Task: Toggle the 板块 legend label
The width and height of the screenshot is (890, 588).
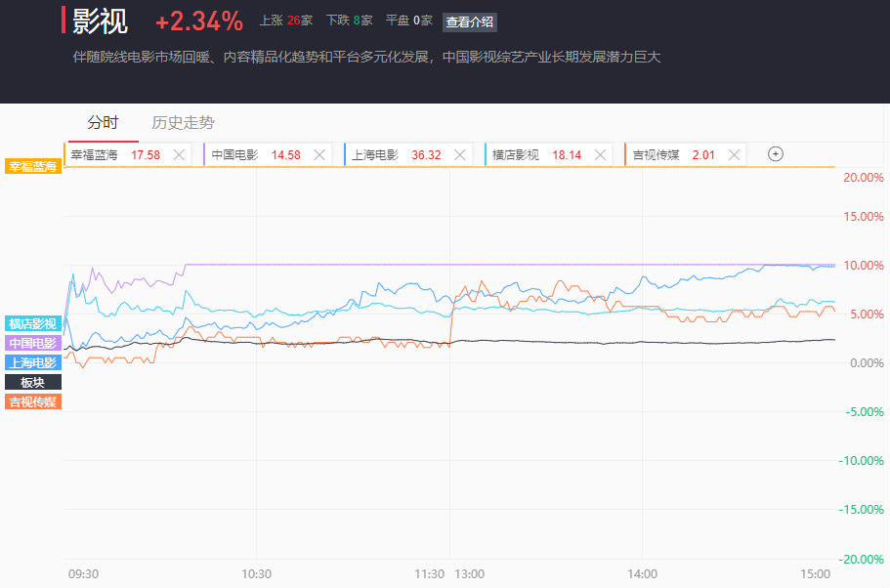Action: pyautogui.click(x=33, y=382)
